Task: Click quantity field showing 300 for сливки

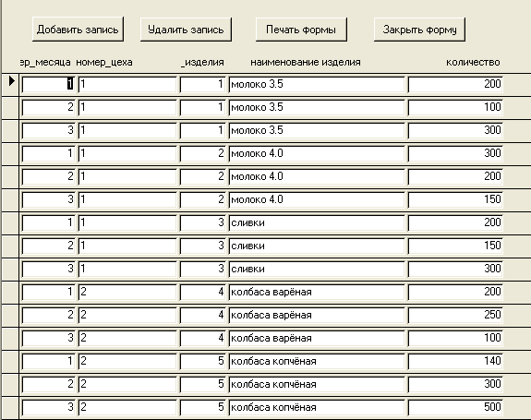Action: pos(455,269)
